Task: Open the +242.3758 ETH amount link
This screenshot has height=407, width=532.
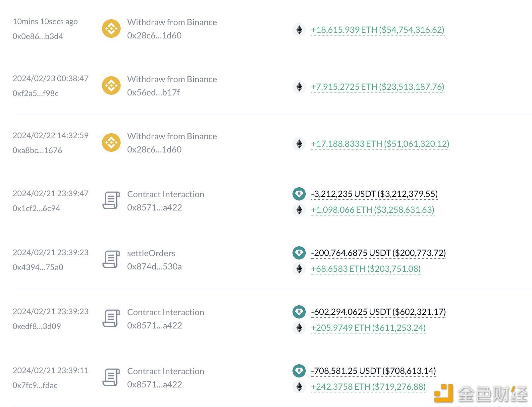Action: (x=368, y=387)
